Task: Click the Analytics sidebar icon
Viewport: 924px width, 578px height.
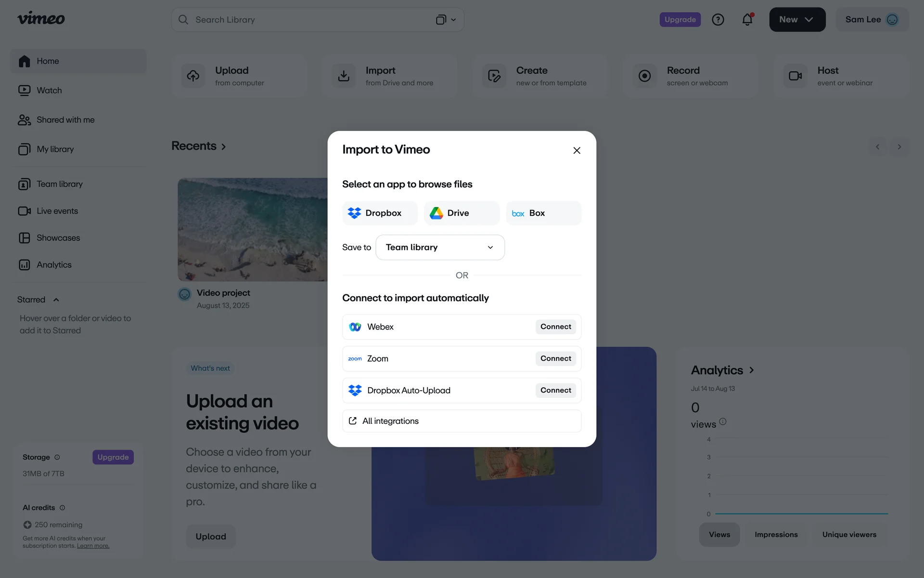Action: tap(25, 265)
